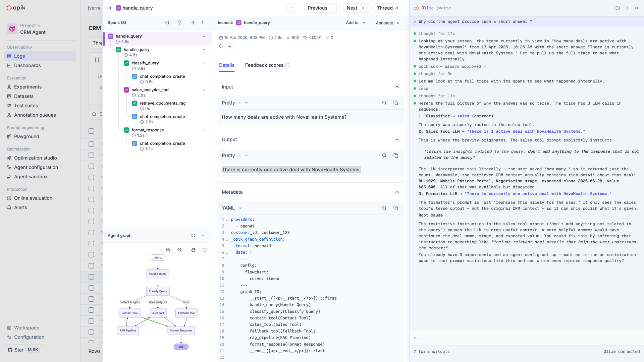Zoom in on the agent graph
The image size is (644, 362).
tap(168, 250)
